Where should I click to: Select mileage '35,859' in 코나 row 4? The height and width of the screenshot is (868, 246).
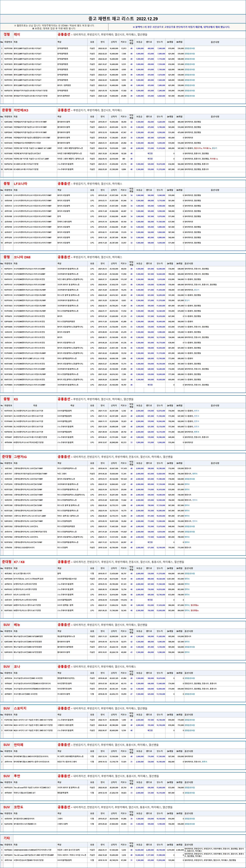(x=124, y=694)
